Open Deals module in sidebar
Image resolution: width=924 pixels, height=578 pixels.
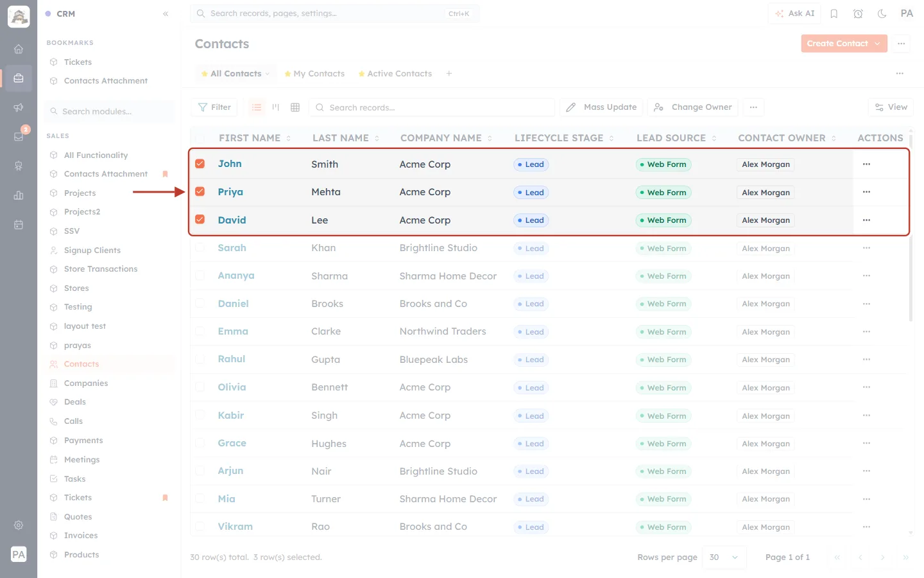click(75, 402)
